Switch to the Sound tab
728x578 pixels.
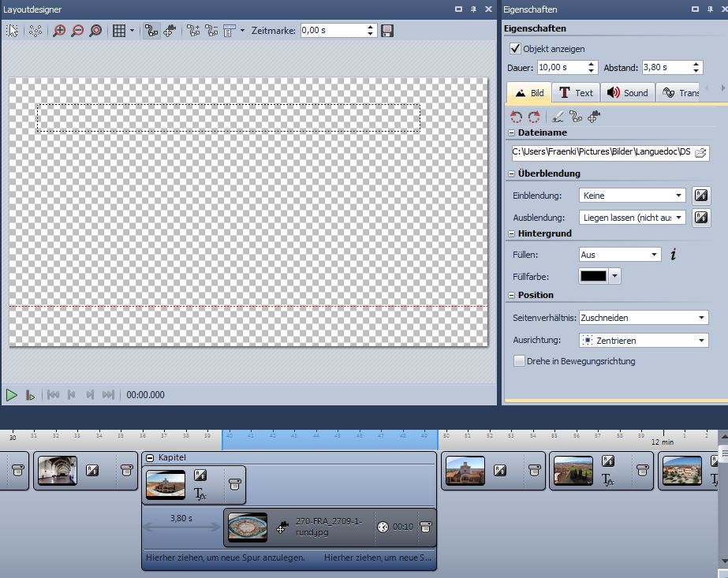[x=627, y=93]
